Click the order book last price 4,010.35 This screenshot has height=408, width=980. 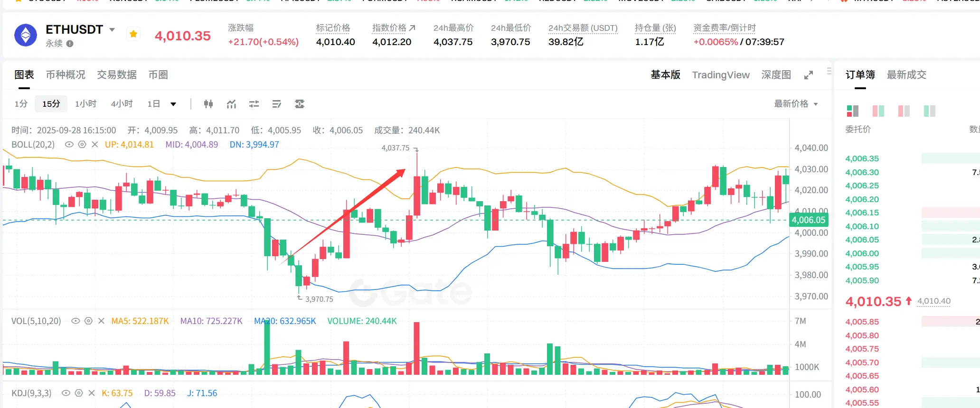(873, 301)
